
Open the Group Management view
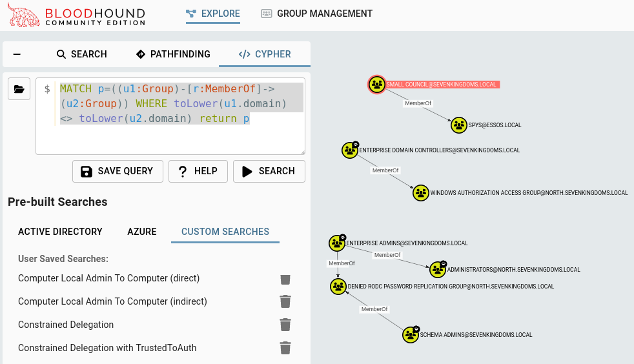[x=316, y=14]
